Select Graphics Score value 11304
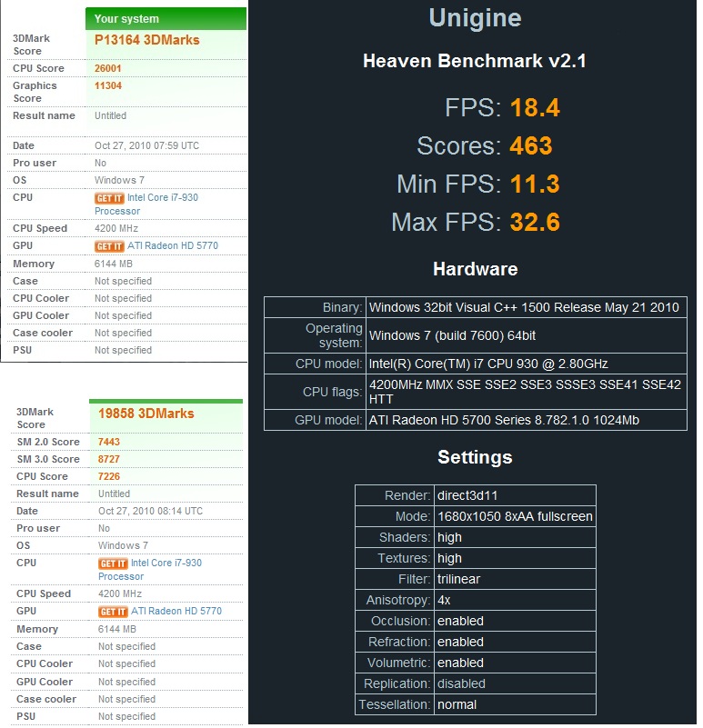Image resolution: width=703 pixels, height=728 pixels. coord(108,85)
